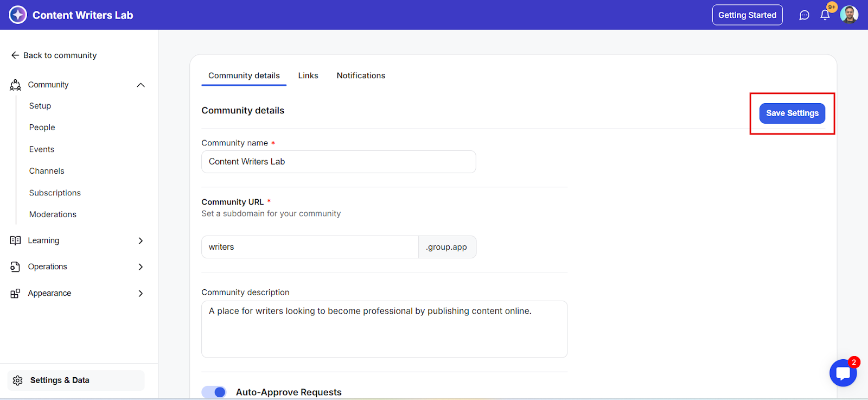The width and height of the screenshot is (868, 400).
Task: Click the Save Settings button
Action: click(792, 113)
